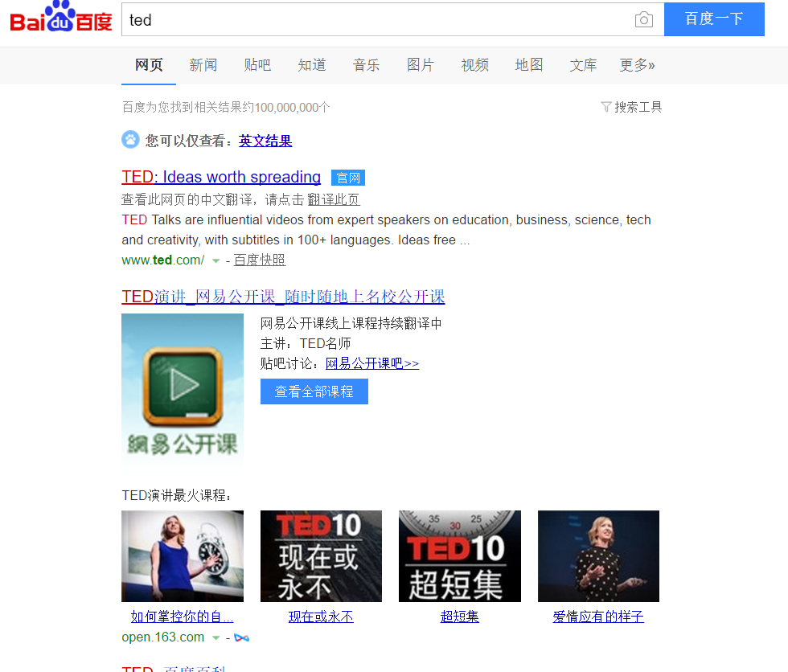Click the funnel icon beside 搜索工具
The image size is (788, 672).
(x=606, y=107)
